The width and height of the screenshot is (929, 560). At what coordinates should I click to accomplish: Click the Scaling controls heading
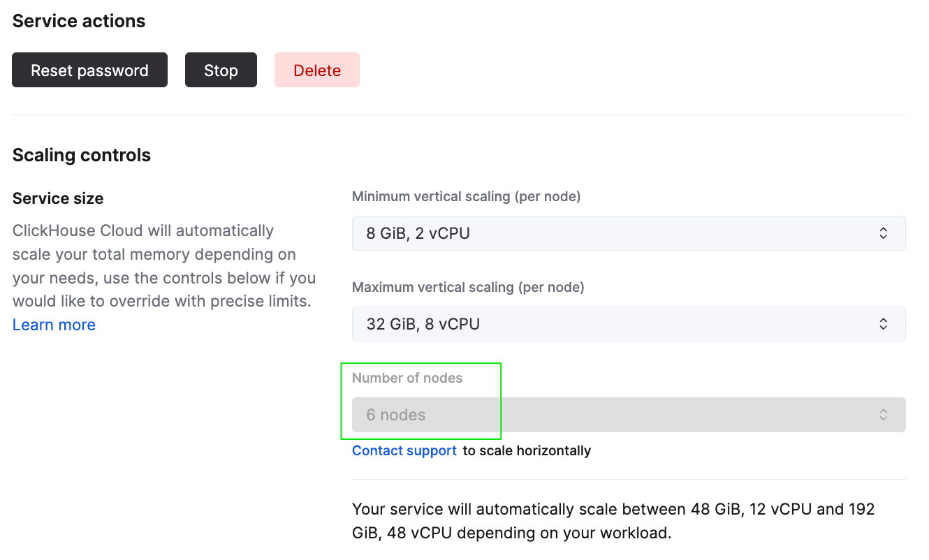click(x=82, y=155)
